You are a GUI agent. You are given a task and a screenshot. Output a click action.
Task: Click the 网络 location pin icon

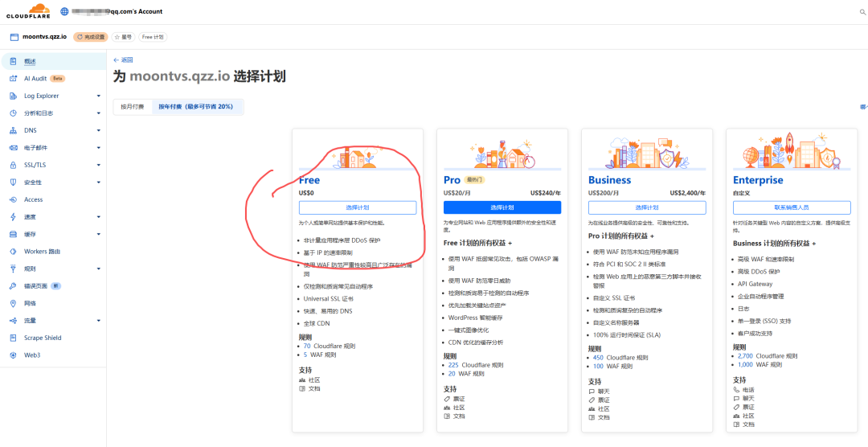13,304
